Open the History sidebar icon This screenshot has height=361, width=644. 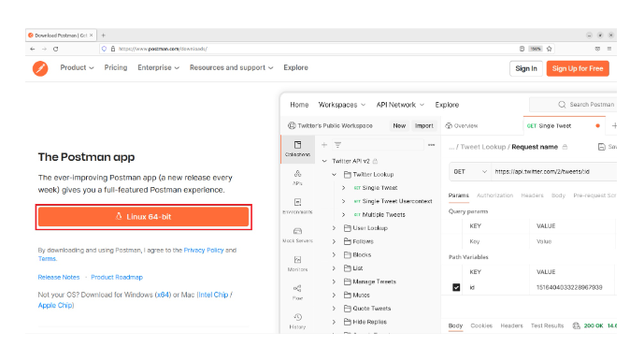pyautogui.click(x=297, y=321)
